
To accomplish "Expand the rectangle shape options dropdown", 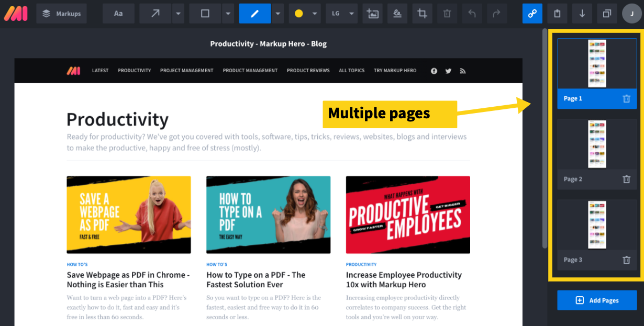I will (228, 14).
